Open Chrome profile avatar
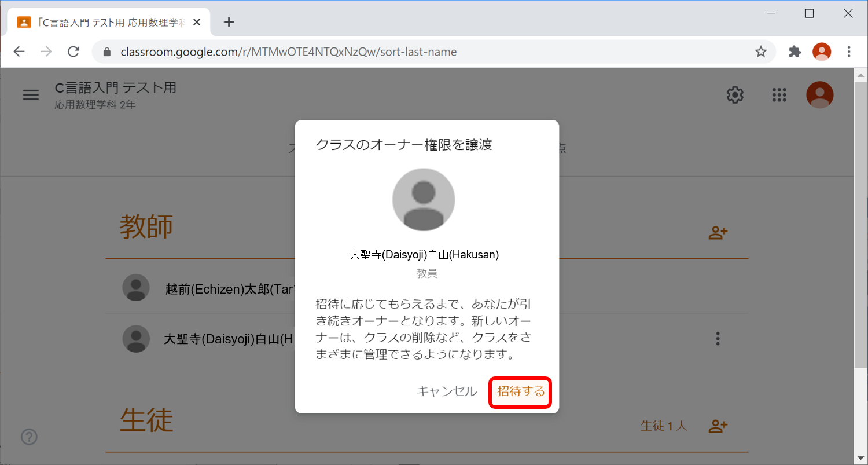Viewport: 868px width, 465px height. tap(822, 52)
